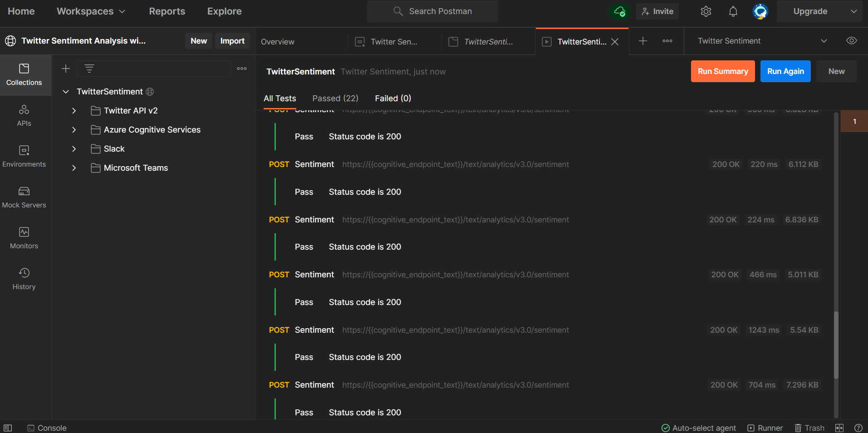
Task: Open the Sentiment request with 1243 ms
Action: click(314, 330)
